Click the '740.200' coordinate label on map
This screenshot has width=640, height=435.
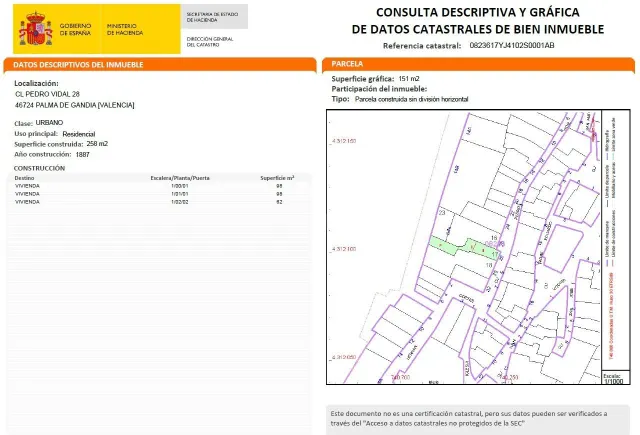(400, 377)
